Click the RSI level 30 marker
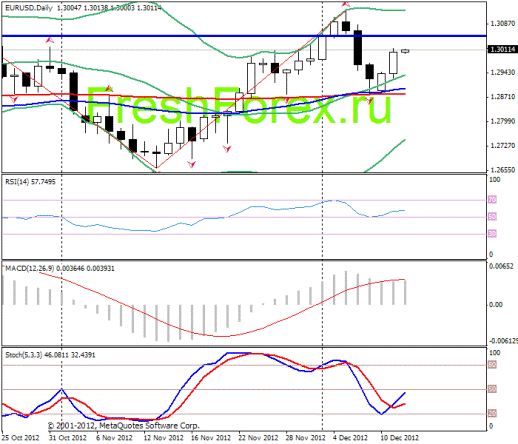The height and width of the screenshot is (444, 518). 492,234
